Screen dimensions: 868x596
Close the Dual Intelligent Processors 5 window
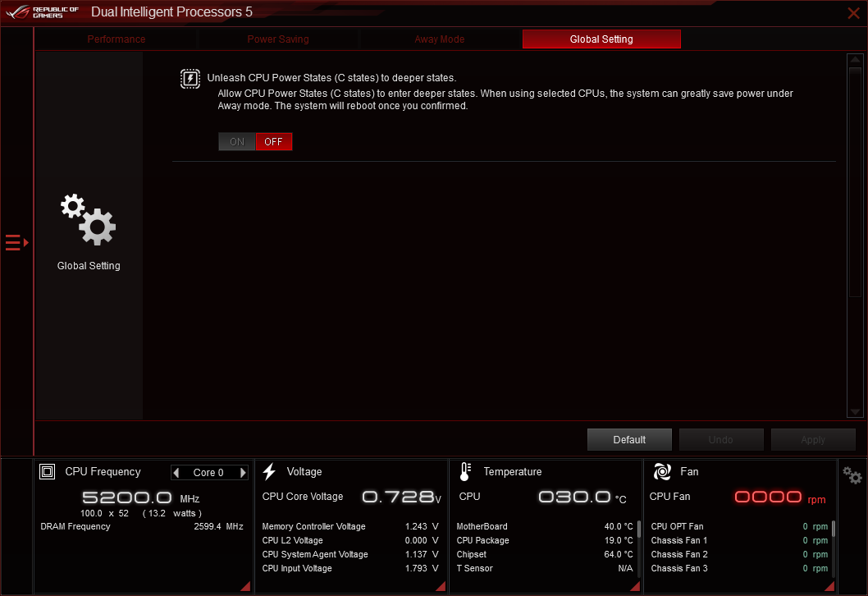tap(853, 13)
